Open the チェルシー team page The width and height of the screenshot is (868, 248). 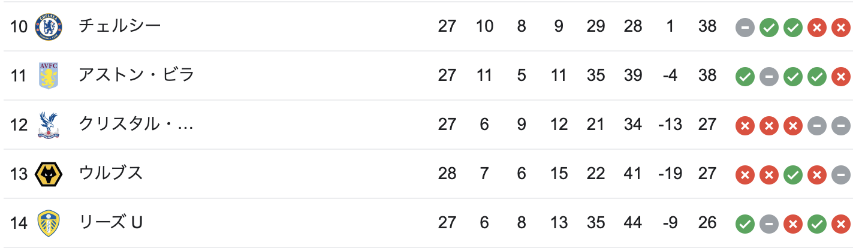[120, 26]
